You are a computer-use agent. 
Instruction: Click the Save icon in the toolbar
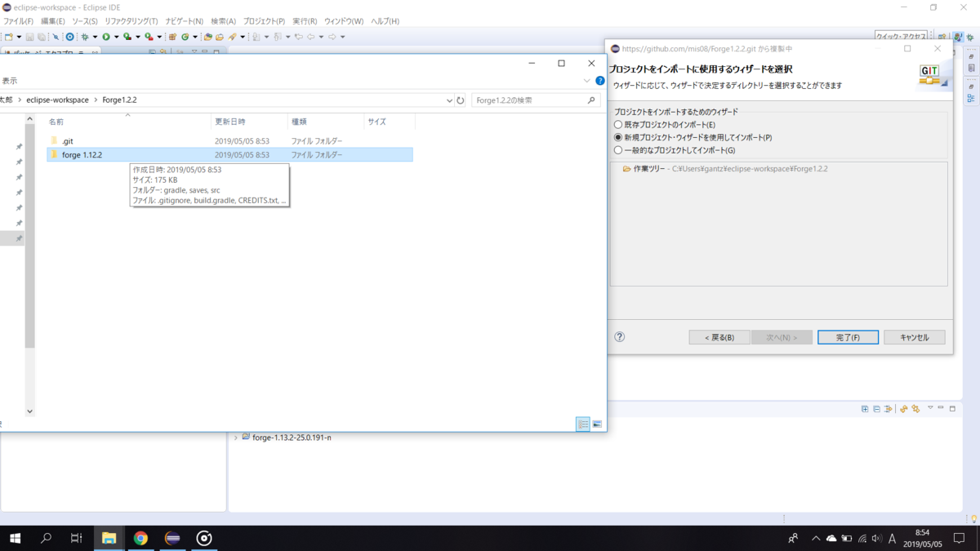[29, 36]
